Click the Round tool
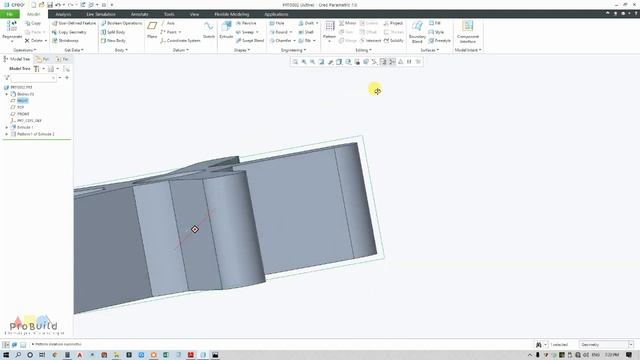This screenshot has height=360, width=640. pyautogui.click(x=280, y=32)
